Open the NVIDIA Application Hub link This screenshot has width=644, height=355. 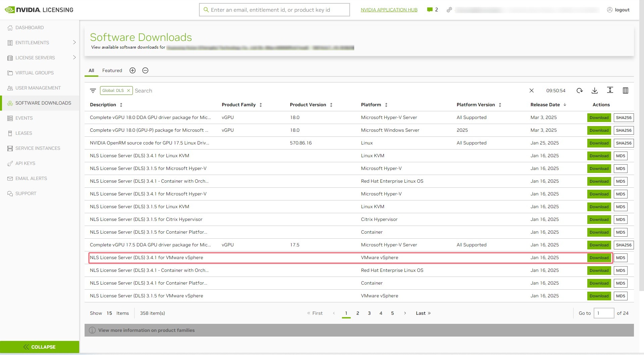tap(389, 10)
